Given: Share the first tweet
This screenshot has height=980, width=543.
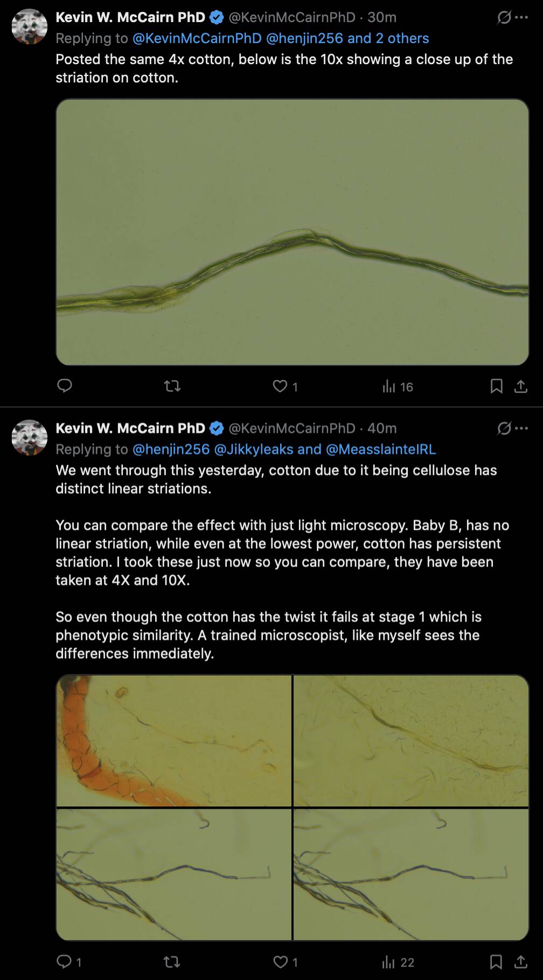Looking at the screenshot, I should coord(520,386).
